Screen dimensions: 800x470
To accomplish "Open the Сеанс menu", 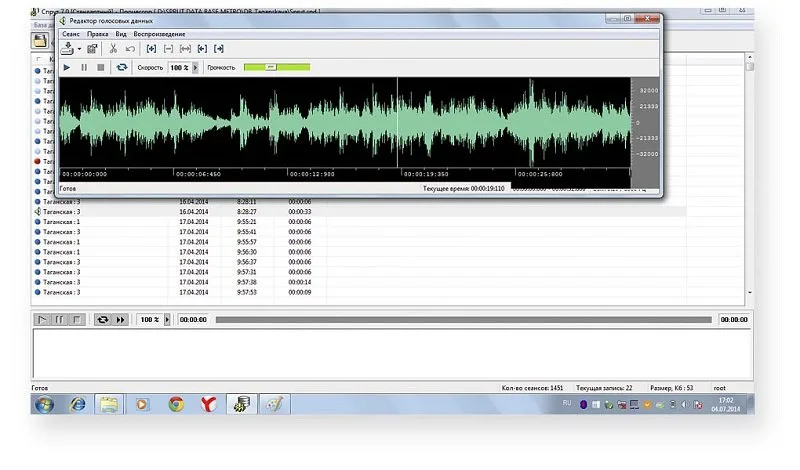I will coord(71,34).
